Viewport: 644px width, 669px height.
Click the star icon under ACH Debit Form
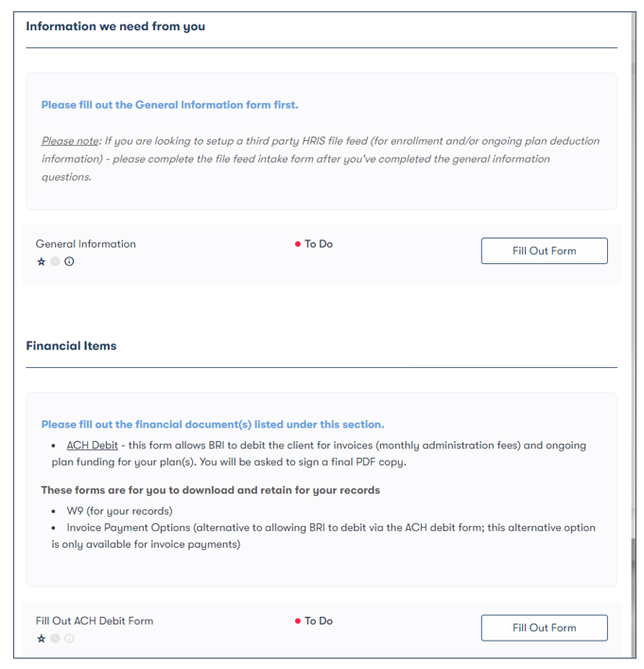click(x=41, y=639)
